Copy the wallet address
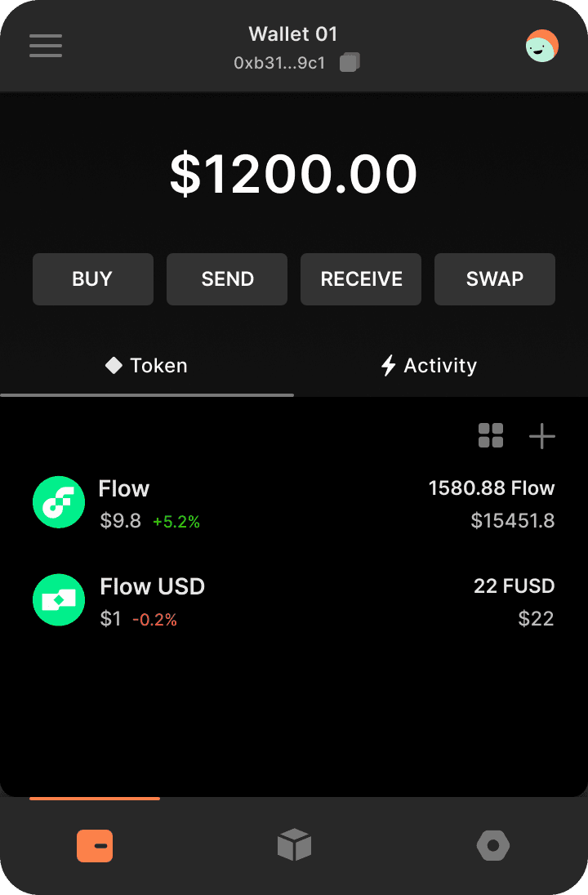The image size is (588, 895). 350,62
